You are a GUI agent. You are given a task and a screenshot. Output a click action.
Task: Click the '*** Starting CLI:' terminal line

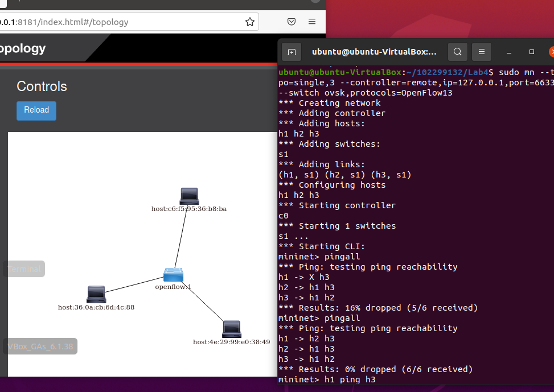tap(322, 246)
